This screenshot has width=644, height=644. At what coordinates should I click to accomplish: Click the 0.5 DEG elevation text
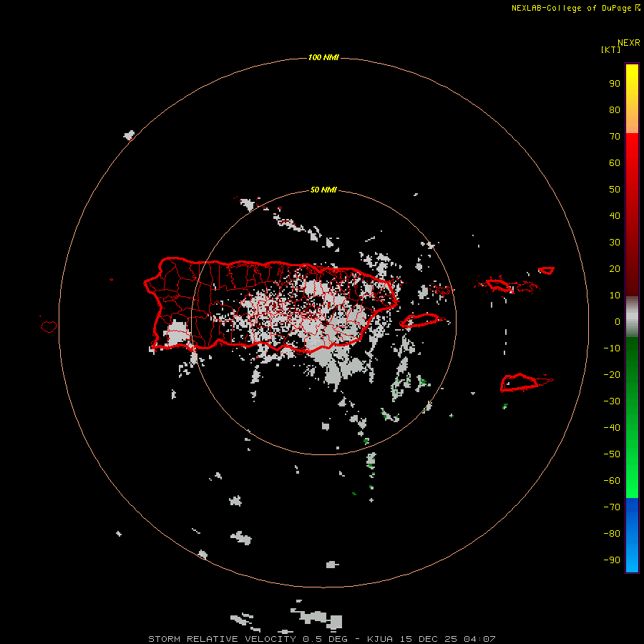coord(325,639)
